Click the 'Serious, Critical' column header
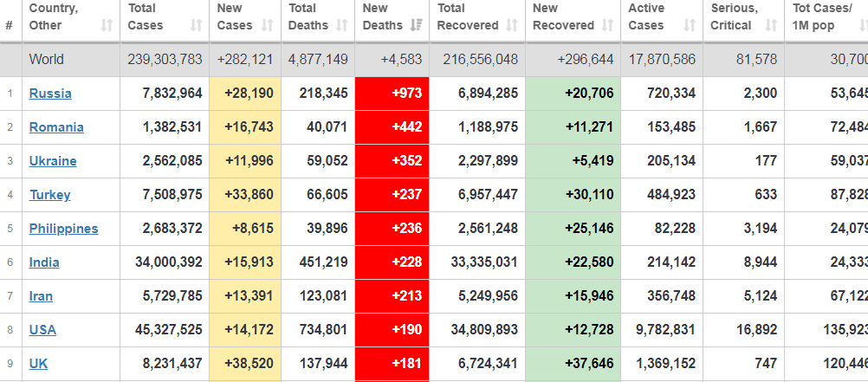Viewport: 868px width, 382px height. click(743, 21)
